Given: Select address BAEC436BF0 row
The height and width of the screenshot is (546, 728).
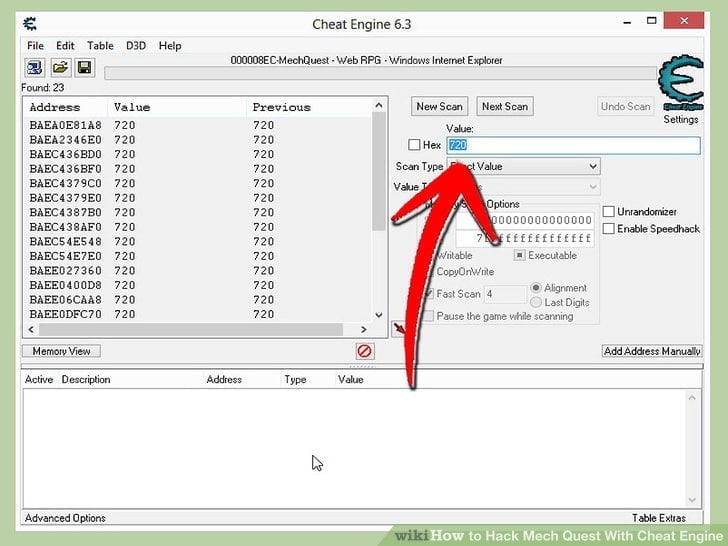Looking at the screenshot, I should click(x=198, y=169).
